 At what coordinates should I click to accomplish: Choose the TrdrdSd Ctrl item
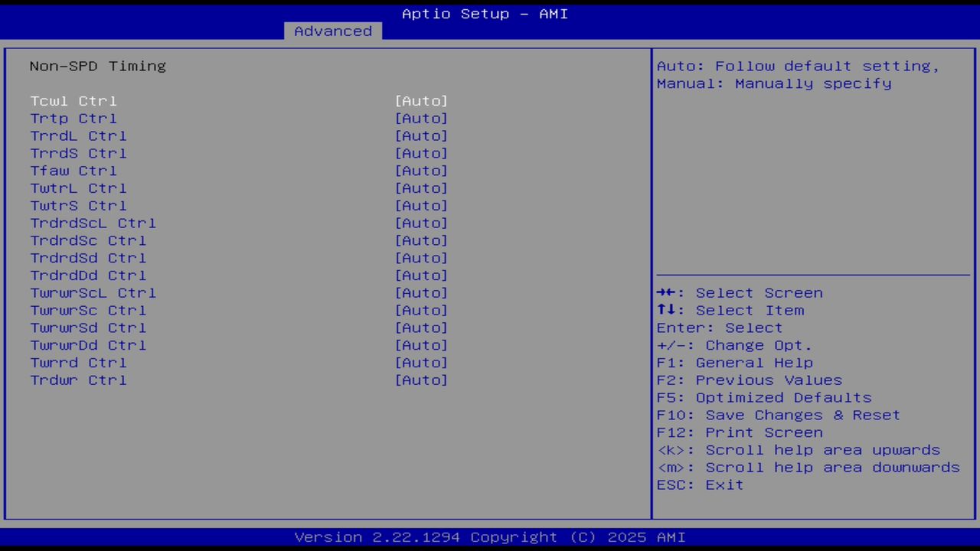click(421, 258)
